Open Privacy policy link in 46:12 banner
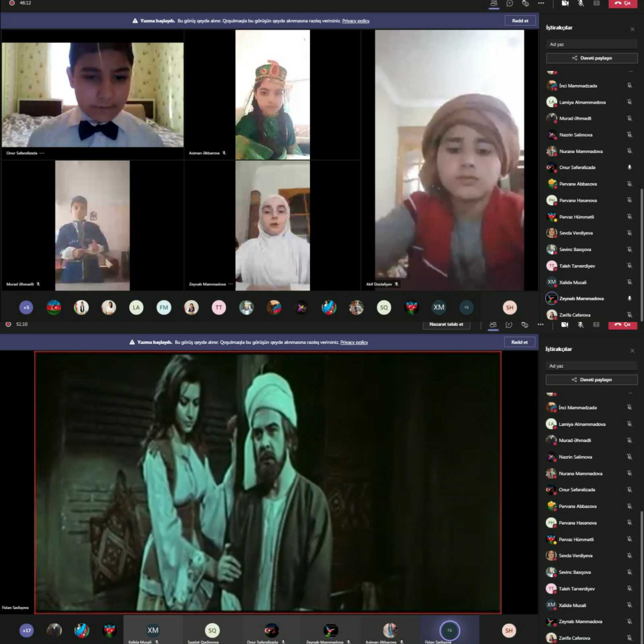This screenshot has height=644, width=644. click(356, 21)
